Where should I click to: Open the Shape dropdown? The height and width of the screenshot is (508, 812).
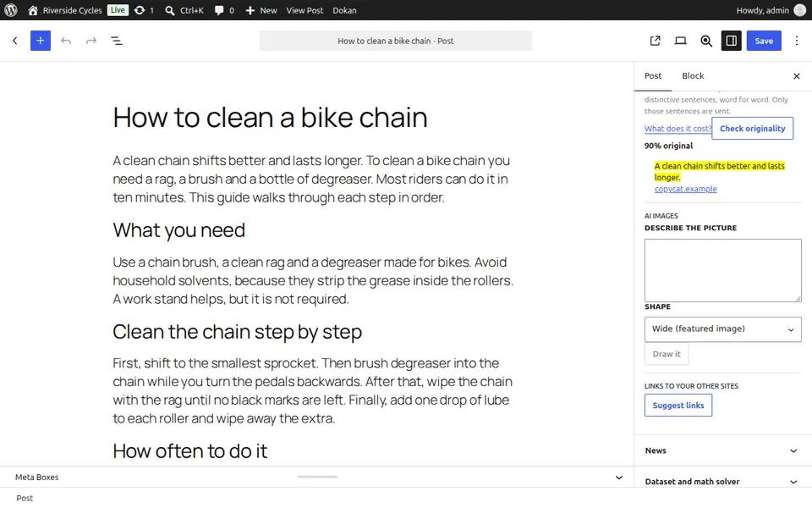[723, 329]
